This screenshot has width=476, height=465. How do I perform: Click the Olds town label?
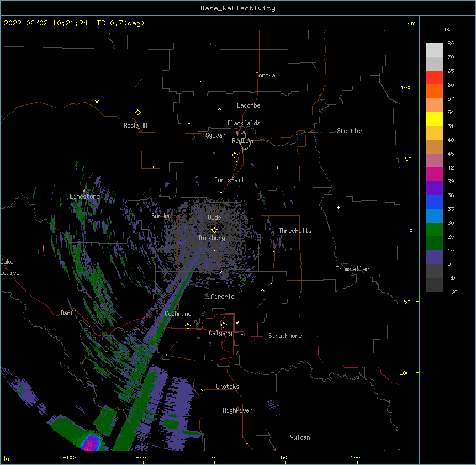tap(214, 218)
